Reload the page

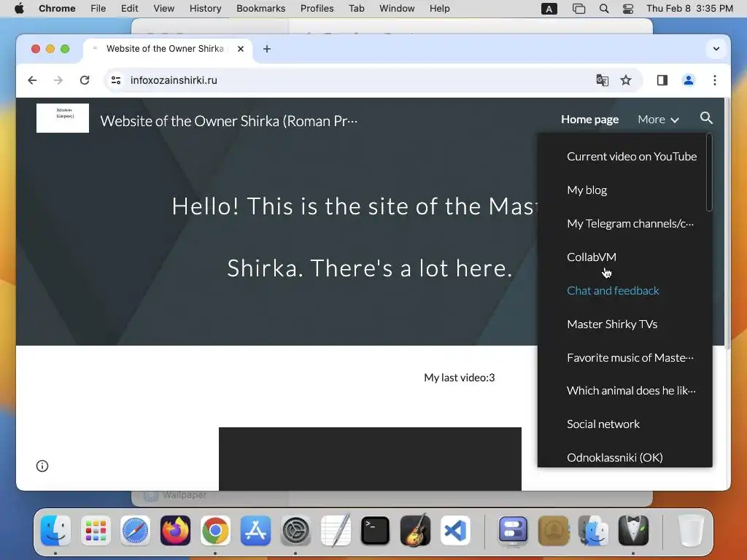click(x=85, y=80)
